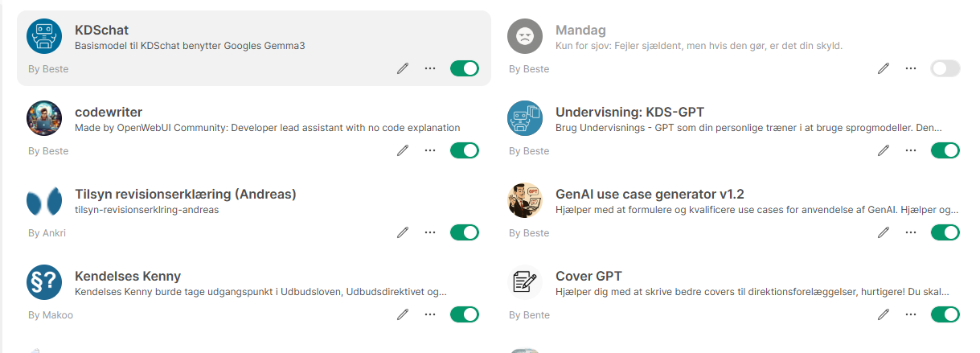This screenshot has height=353, width=980.
Task: Disable the KDSchat model toggle
Action: (x=465, y=68)
